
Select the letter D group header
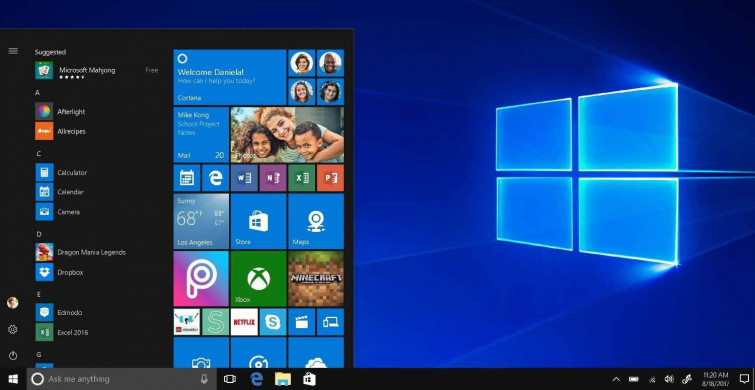[39, 234]
